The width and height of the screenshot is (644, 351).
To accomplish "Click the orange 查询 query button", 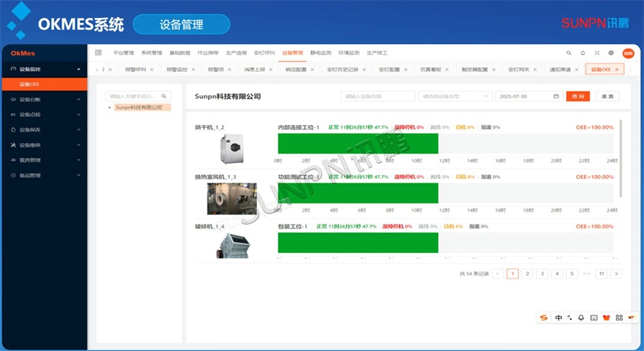I will (578, 96).
